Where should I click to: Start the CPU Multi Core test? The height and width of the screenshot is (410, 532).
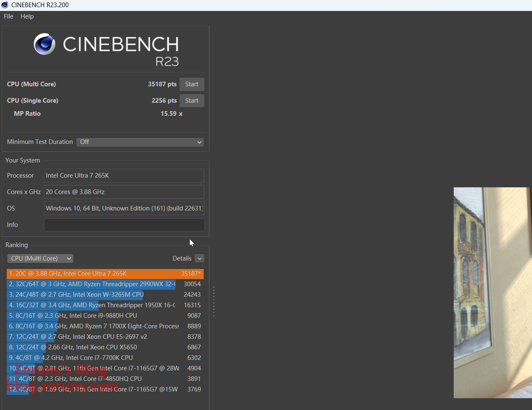(x=192, y=84)
